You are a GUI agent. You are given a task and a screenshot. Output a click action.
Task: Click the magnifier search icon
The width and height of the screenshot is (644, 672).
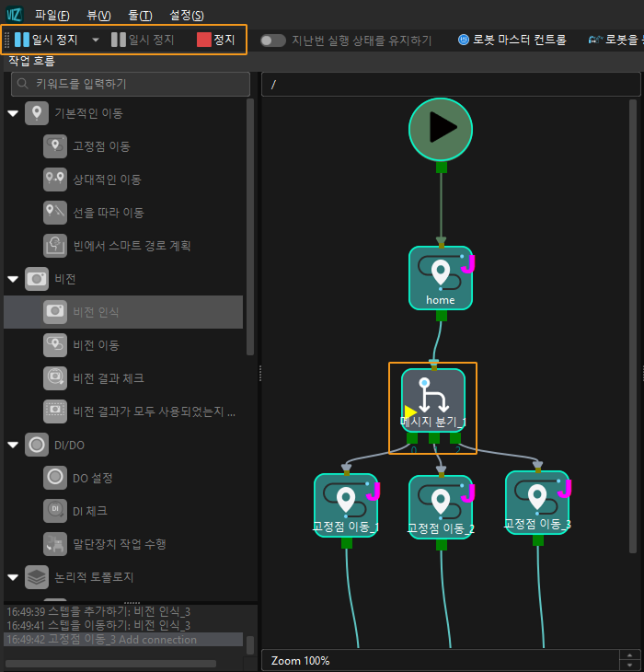22,84
